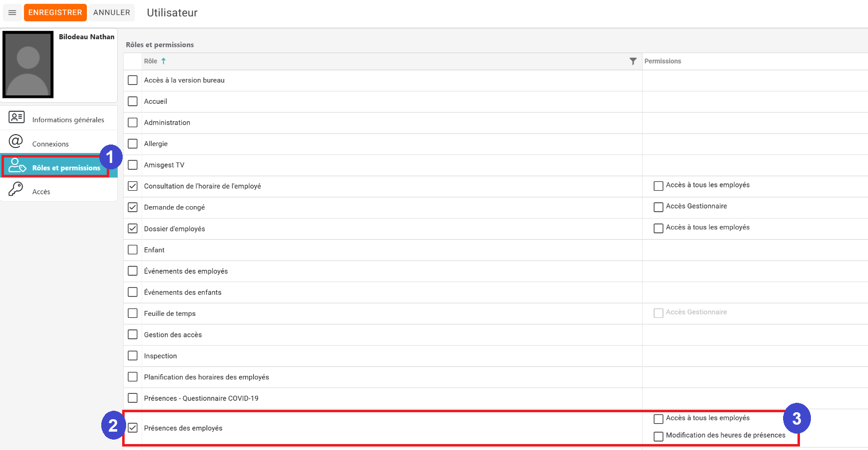Check Accès Gestionnaire for Demande de congé

point(658,207)
